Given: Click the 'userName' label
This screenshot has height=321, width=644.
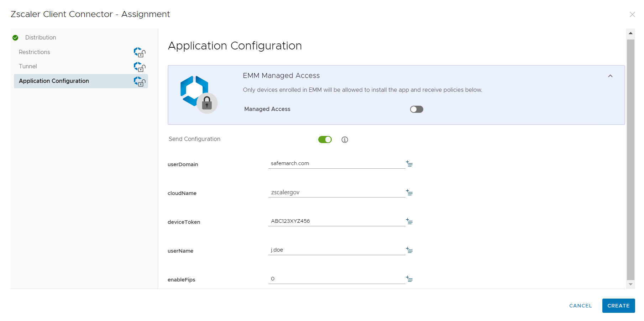Looking at the screenshot, I should pyautogui.click(x=180, y=251).
